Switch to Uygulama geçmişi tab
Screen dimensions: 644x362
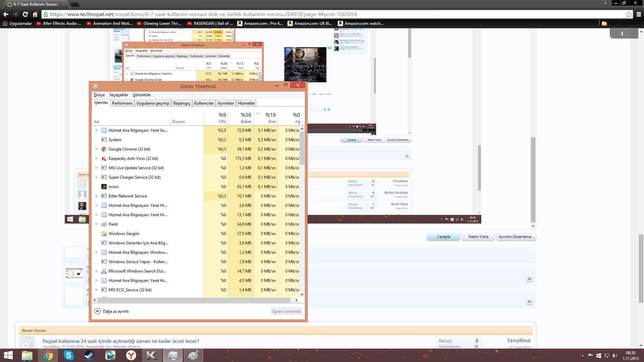click(x=153, y=103)
